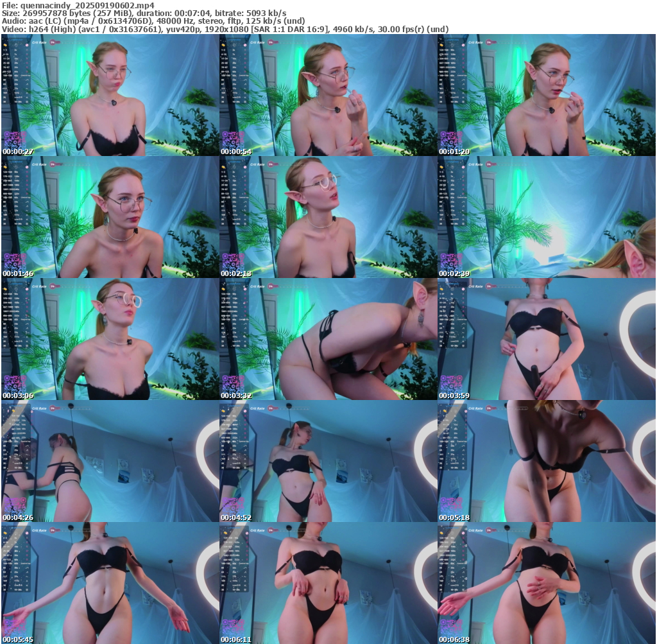Select the thumbnail stamped 00:01:20
The image size is (657, 644).
[547, 95]
